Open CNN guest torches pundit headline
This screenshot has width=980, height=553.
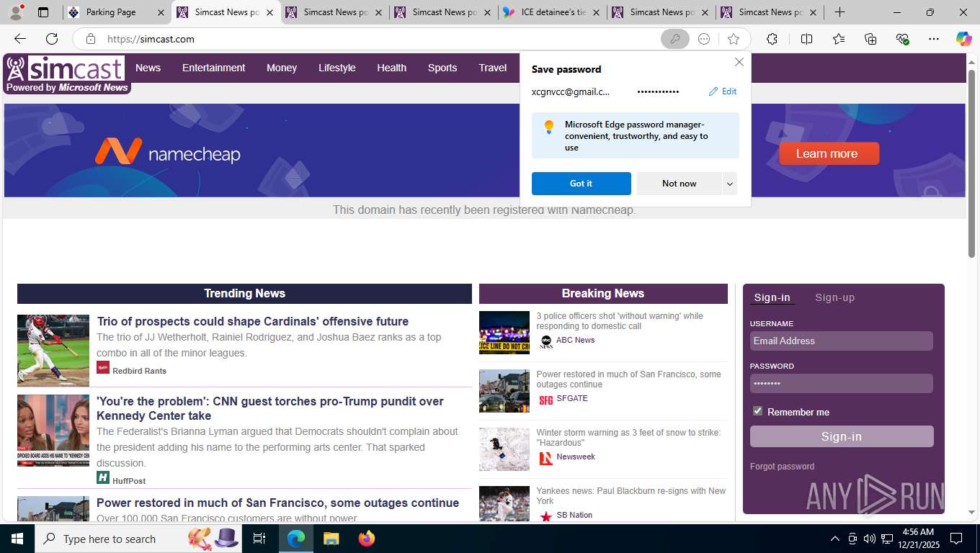[270, 408]
